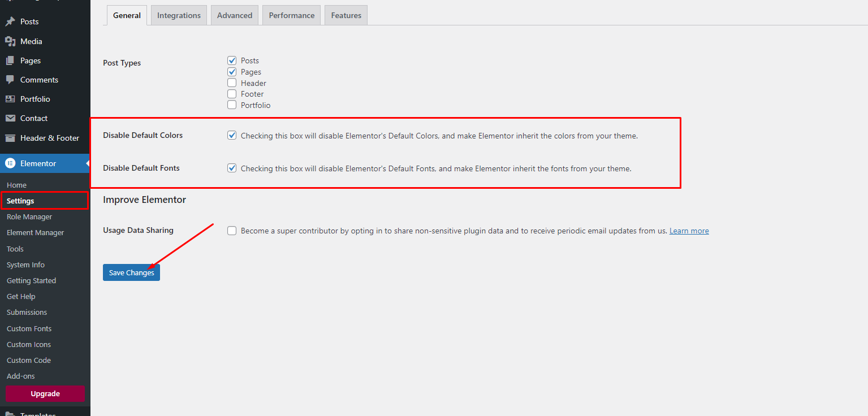The width and height of the screenshot is (868, 416).
Task: Open the Learn more link
Action: point(689,231)
